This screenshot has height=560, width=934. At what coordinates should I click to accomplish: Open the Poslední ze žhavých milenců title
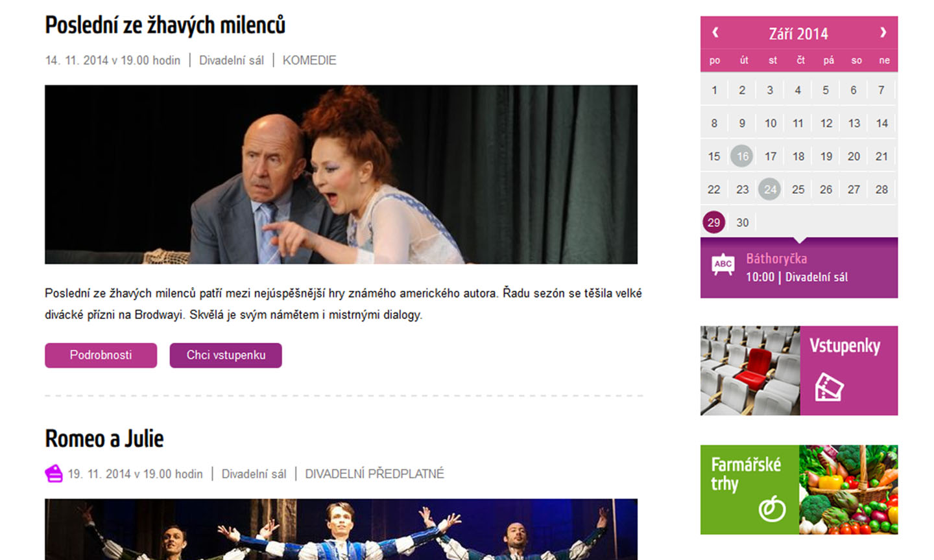165,25
